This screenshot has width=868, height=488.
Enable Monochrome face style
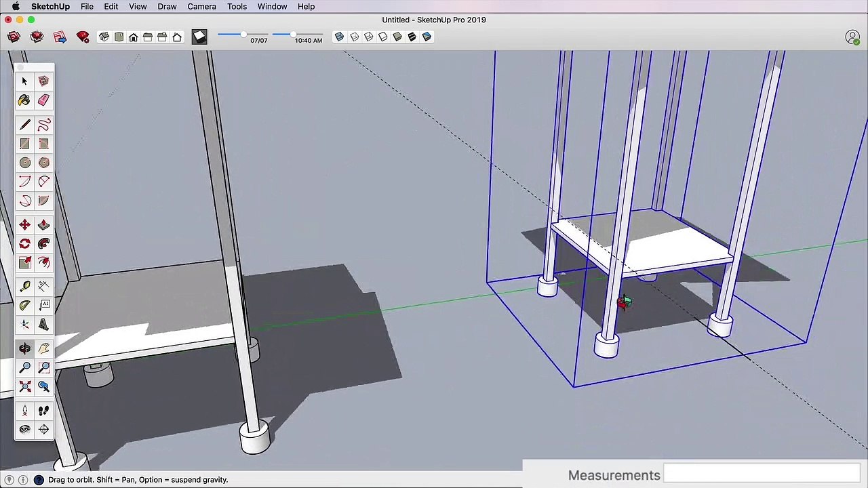pos(427,37)
